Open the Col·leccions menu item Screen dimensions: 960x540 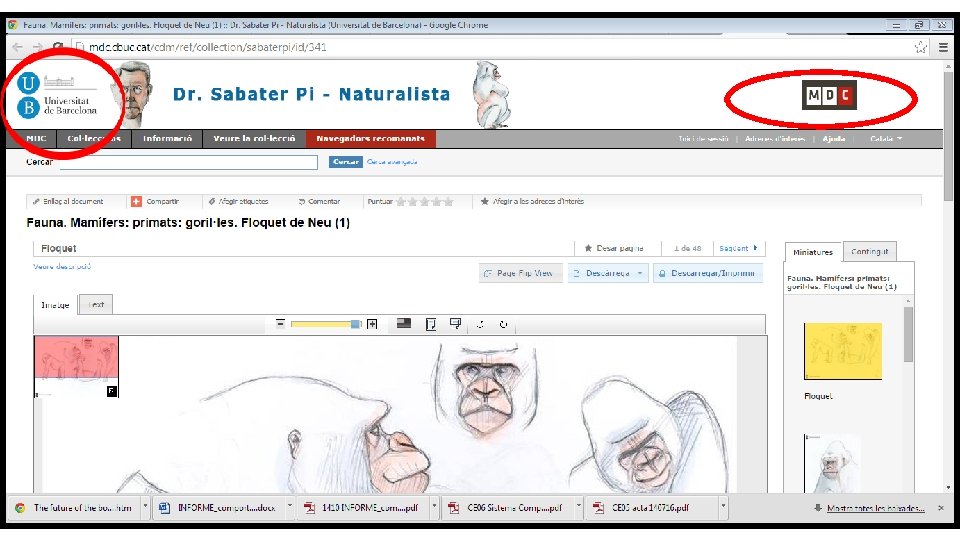click(x=94, y=138)
